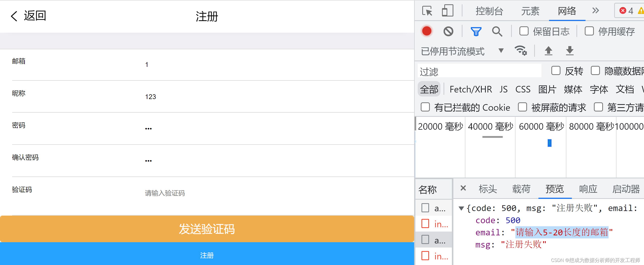Check the 被屏蔽的请求 checkbox

click(522, 107)
